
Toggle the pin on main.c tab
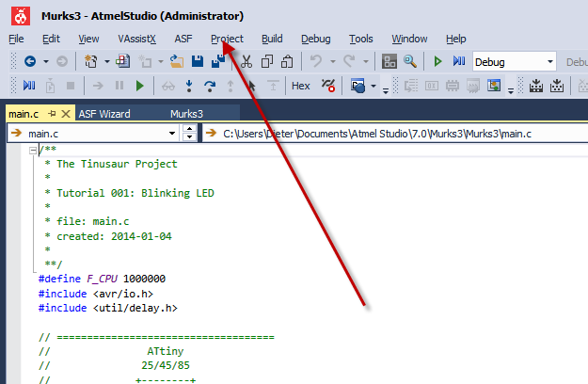[52, 114]
